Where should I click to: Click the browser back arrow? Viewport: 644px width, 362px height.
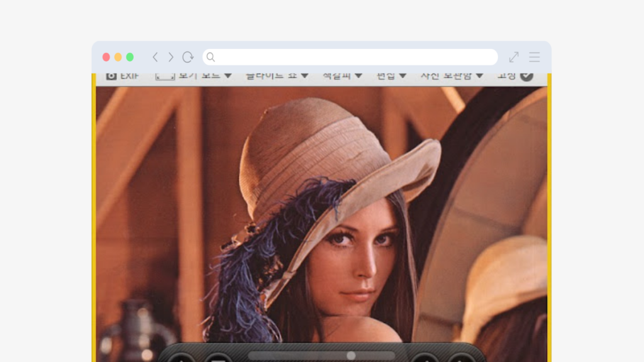pos(155,57)
